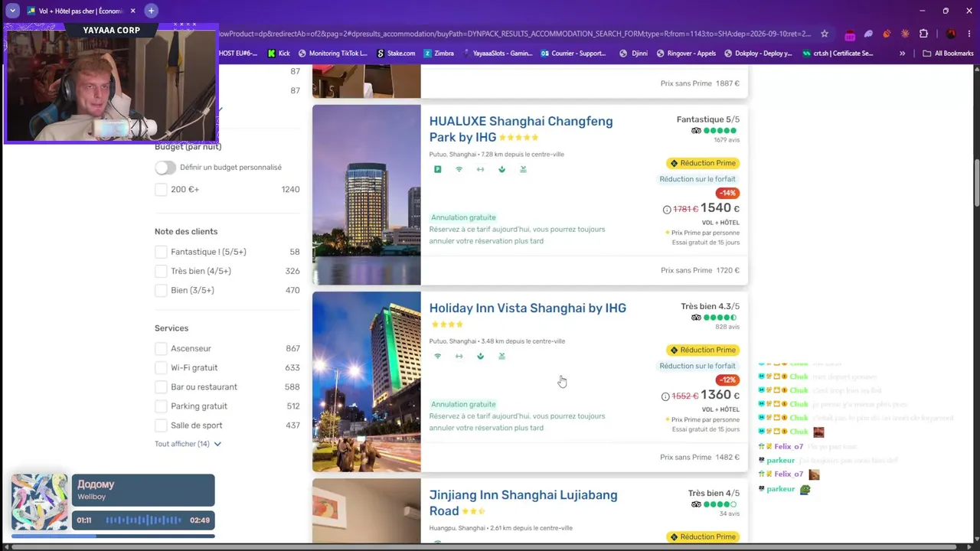980x551 pixels.
Task: Open the browser Extensions puzzle icon
Action: tap(923, 34)
